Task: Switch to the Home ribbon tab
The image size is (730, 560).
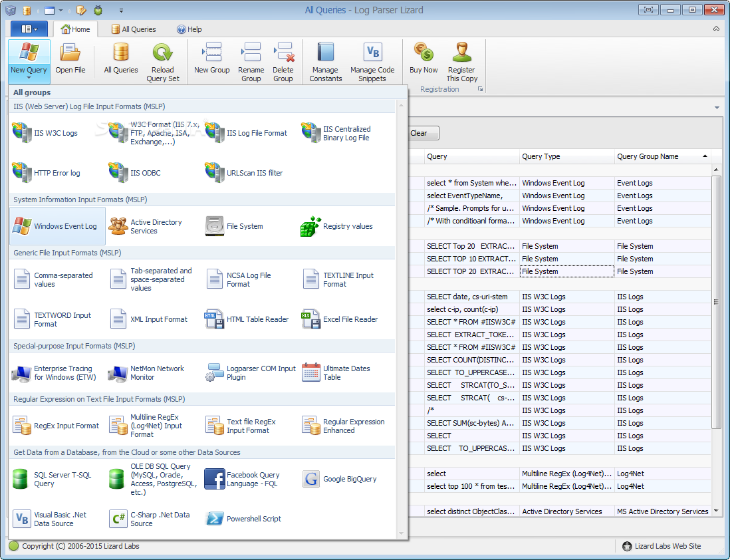Action: tap(75, 29)
